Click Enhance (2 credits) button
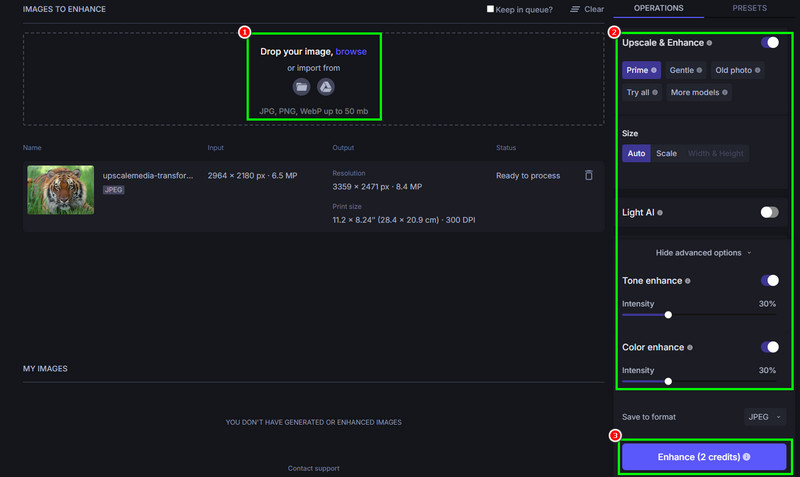The height and width of the screenshot is (477, 800). [x=704, y=457]
